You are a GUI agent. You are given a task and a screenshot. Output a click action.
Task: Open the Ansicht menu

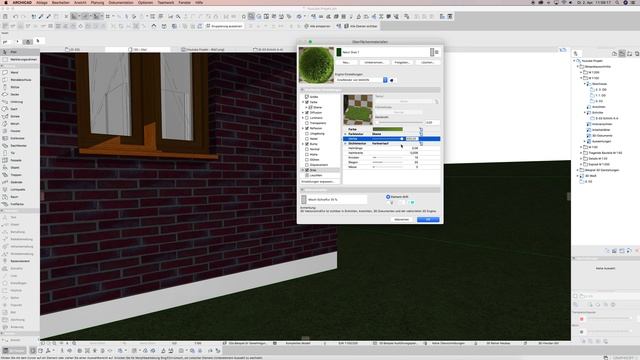click(x=80, y=2)
